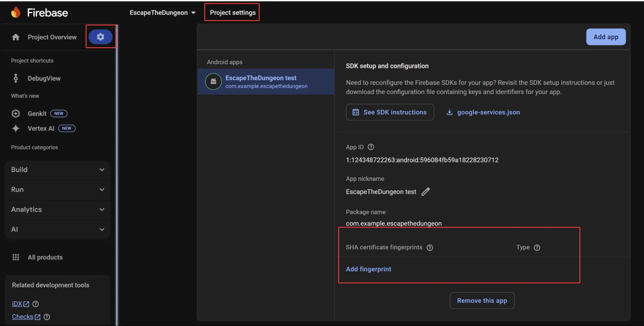Click the IDX external link icon
The width and height of the screenshot is (644, 326).
[x=26, y=304]
